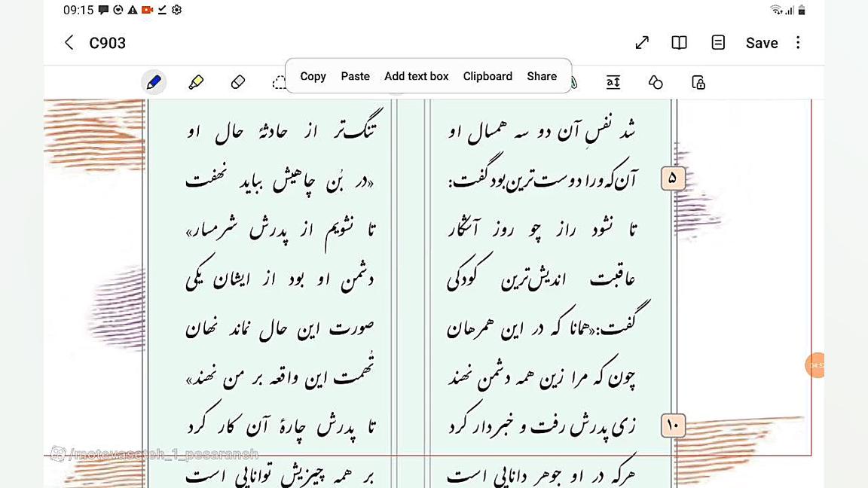Screen dimensions: 868x488
Task: Toggle the page lock icon
Action: pos(698,82)
